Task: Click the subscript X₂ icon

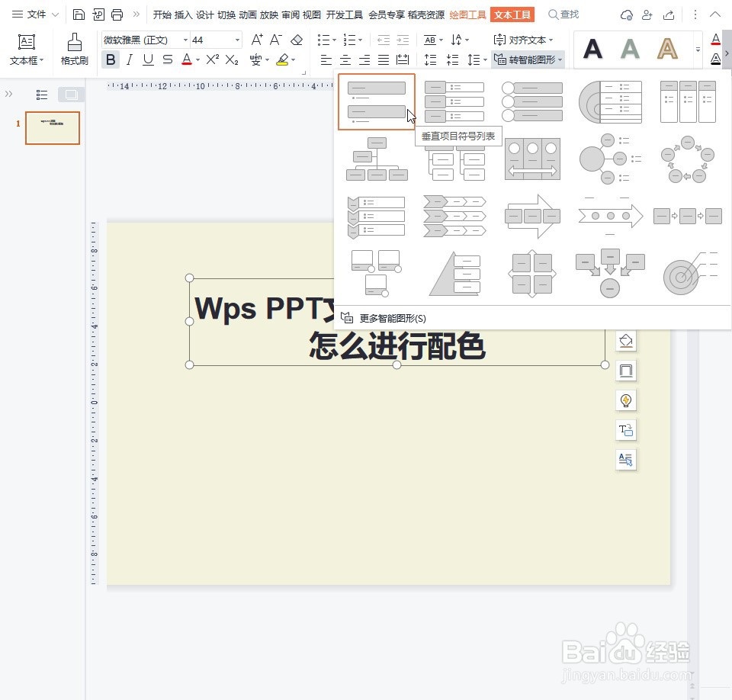Action: [x=232, y=59]
